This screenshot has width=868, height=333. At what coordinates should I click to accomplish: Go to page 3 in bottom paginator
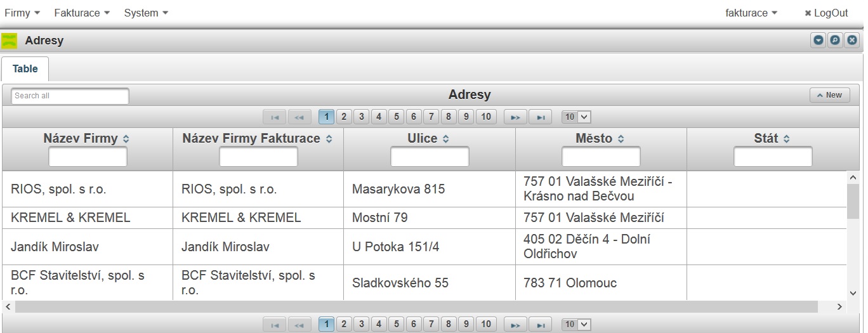point(361,324)
